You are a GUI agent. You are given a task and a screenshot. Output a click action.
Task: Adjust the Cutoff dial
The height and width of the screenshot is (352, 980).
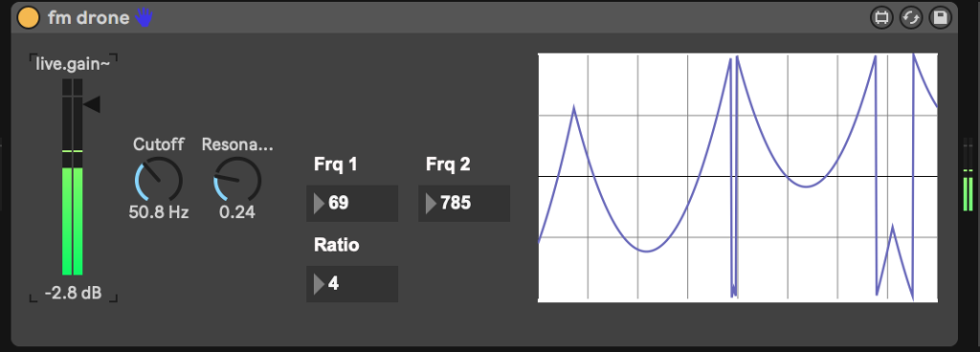pos(159,180)
